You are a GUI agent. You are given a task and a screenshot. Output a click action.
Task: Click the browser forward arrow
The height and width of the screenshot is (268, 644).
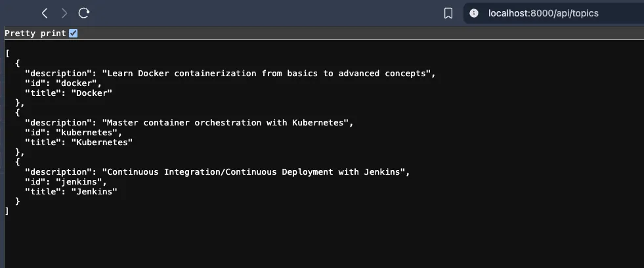pyautogui.click(x=64, y=13)
